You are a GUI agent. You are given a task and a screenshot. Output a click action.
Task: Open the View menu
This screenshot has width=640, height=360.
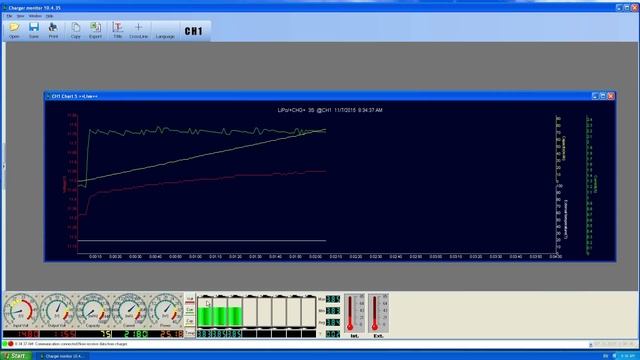point(20,16)
